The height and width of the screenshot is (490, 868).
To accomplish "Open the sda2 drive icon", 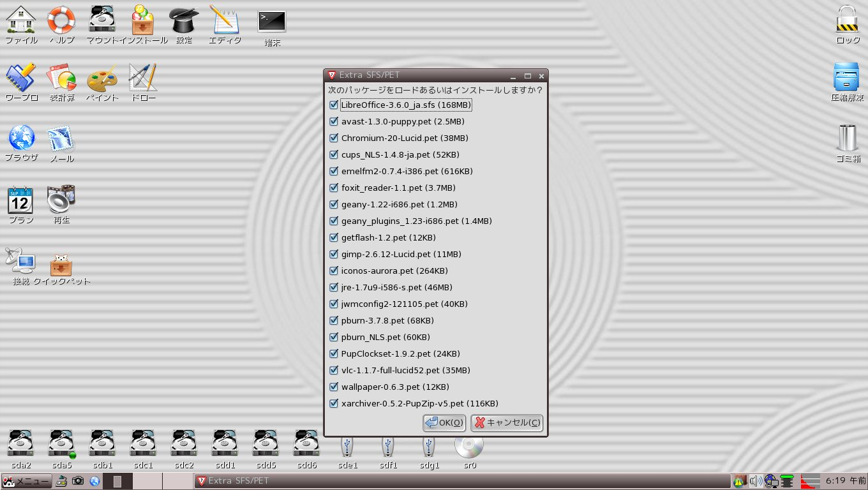I will coord(21,444).
